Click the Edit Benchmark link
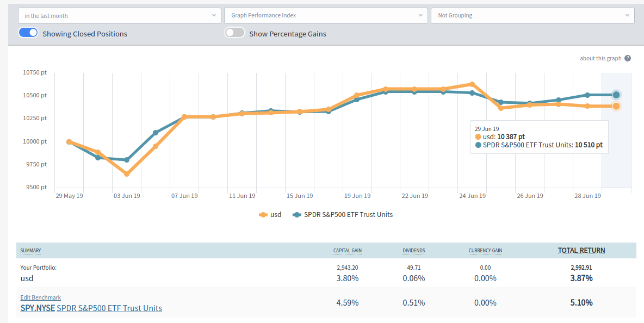 [x=40, y=297]
